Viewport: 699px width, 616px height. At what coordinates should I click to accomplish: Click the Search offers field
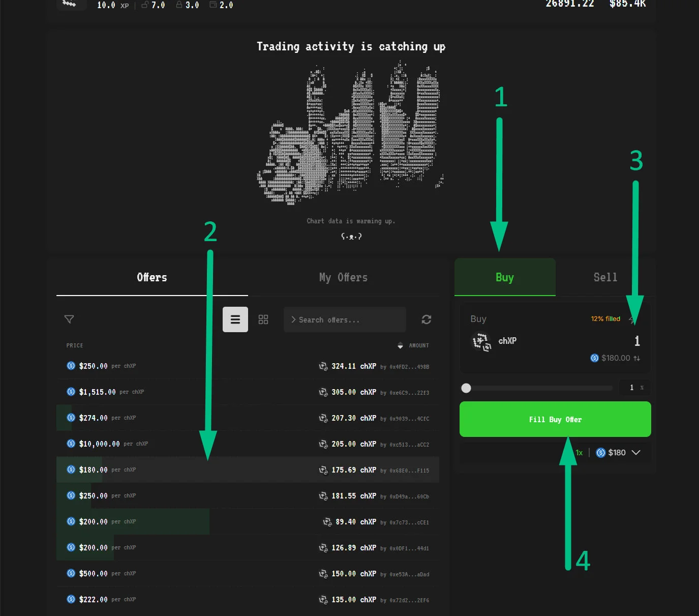tap(345, 319)
